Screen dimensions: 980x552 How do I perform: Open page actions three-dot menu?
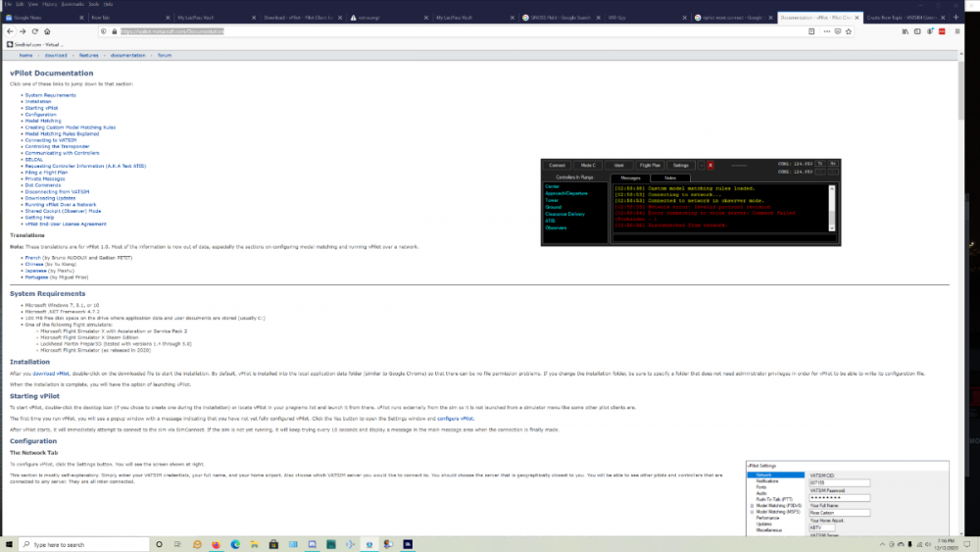pos(827,31)
